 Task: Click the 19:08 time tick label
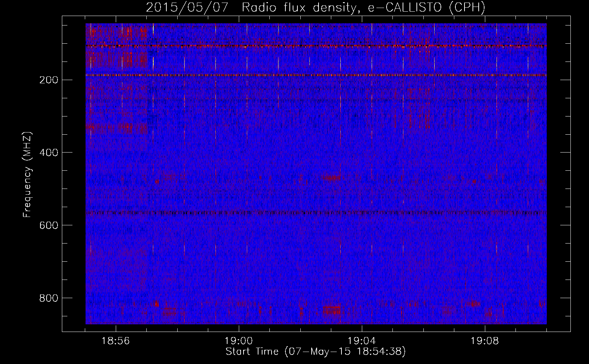tap(485, 341)
